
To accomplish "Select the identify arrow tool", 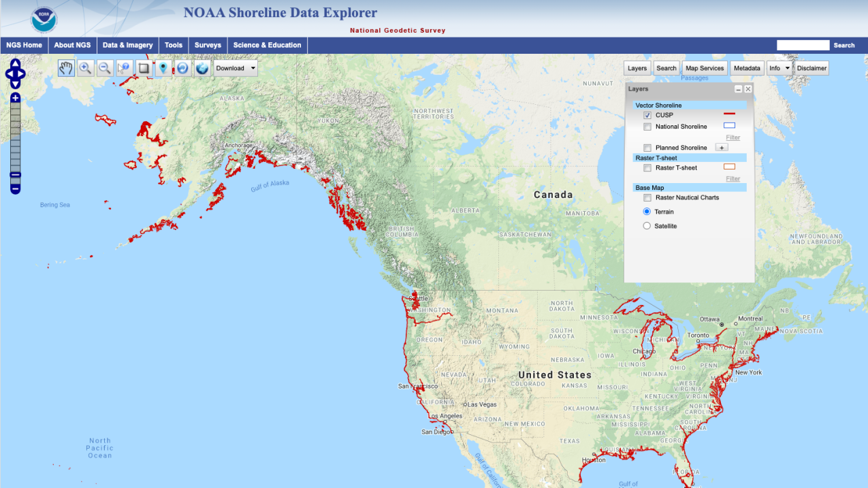I will coord(124,68).
